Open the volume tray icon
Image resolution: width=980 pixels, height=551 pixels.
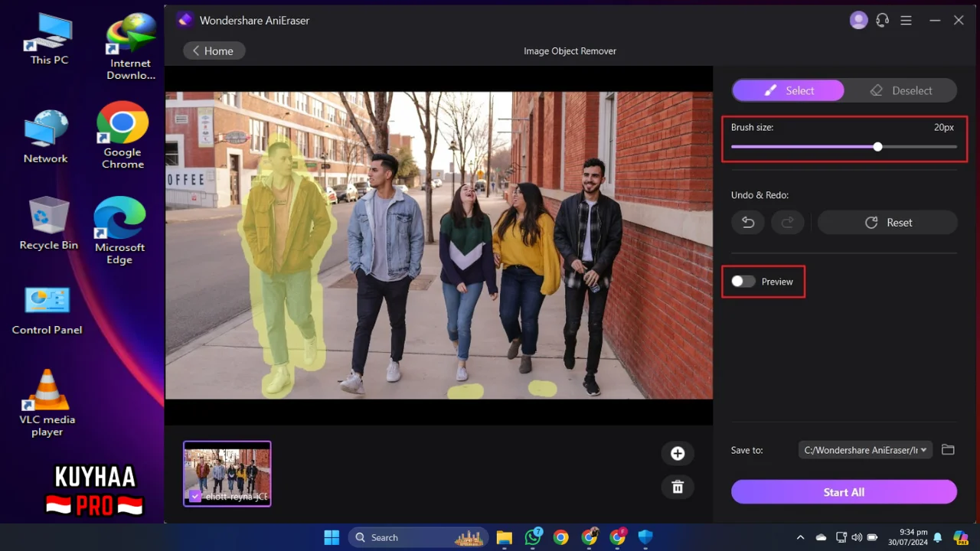(x=856, y=537)
